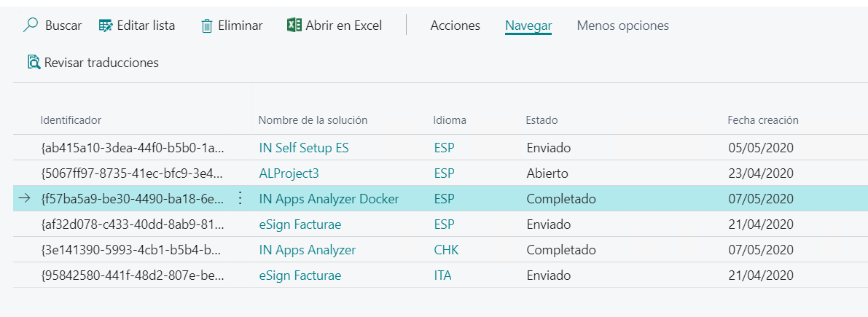The image size is (868, 317).
Task: Sort by the Identificador column header
Action: (x=71, y=120)
